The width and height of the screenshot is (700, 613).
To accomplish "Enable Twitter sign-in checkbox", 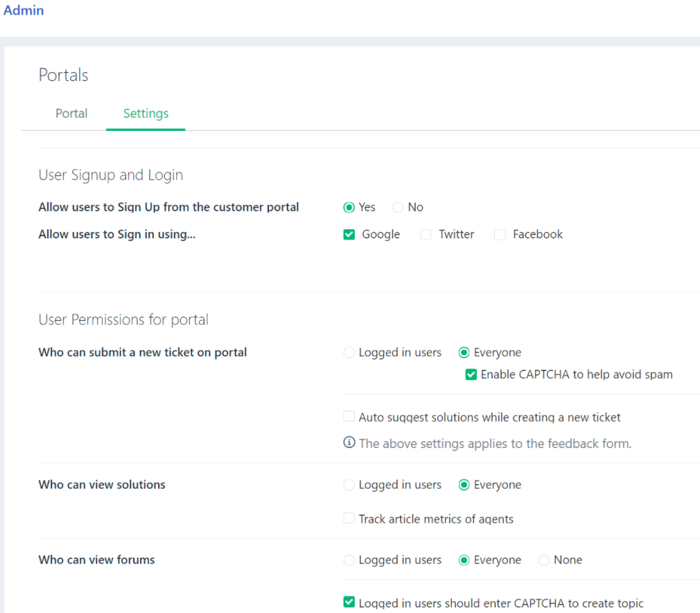I will tap(426, 235).
